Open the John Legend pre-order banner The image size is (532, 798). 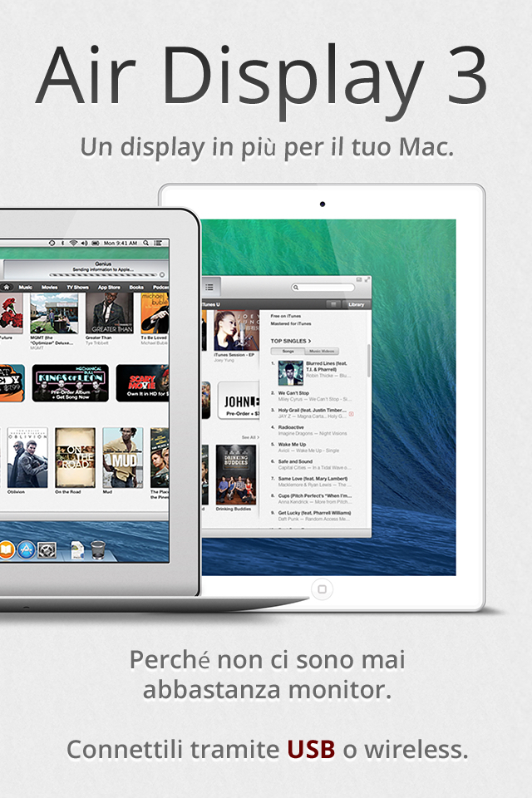(239, 401)
